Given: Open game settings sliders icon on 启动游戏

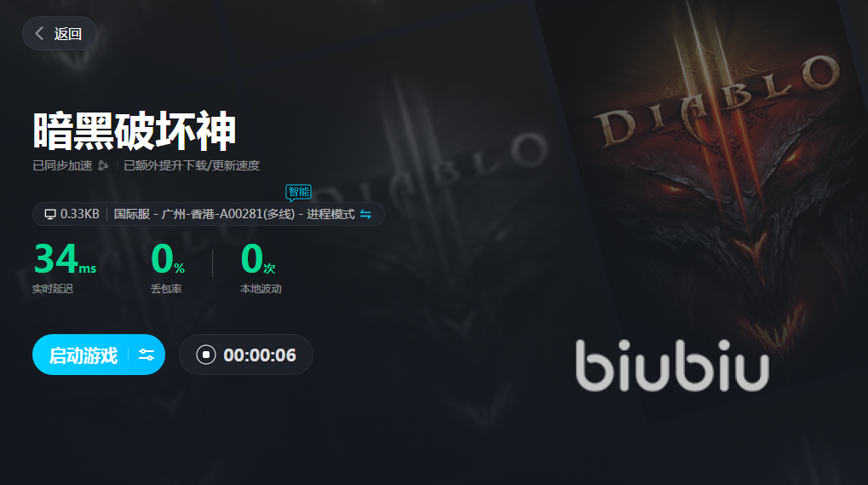Looking at the screenshot, I should [147, 355].
